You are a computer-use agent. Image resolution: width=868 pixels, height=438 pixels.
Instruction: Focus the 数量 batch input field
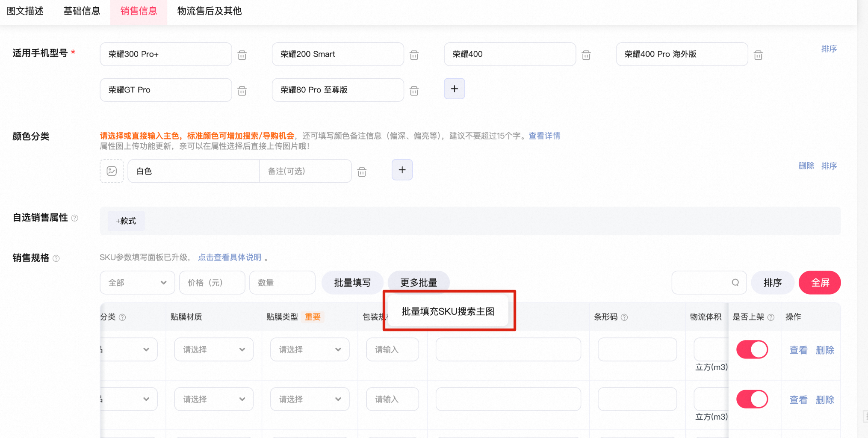(282, 283)
